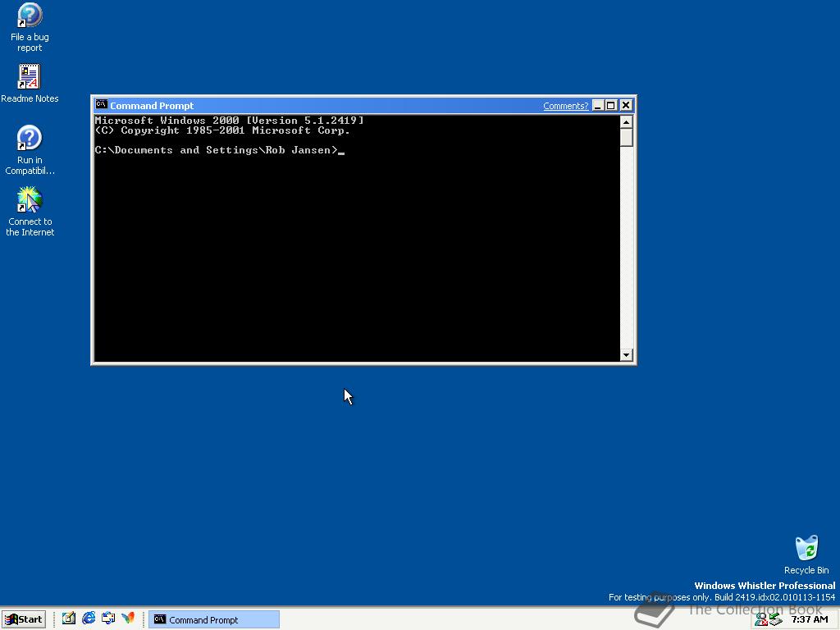Click the Command Prompt title bar system icon
Screen dimensions: 840x630
tap(101, 105)
